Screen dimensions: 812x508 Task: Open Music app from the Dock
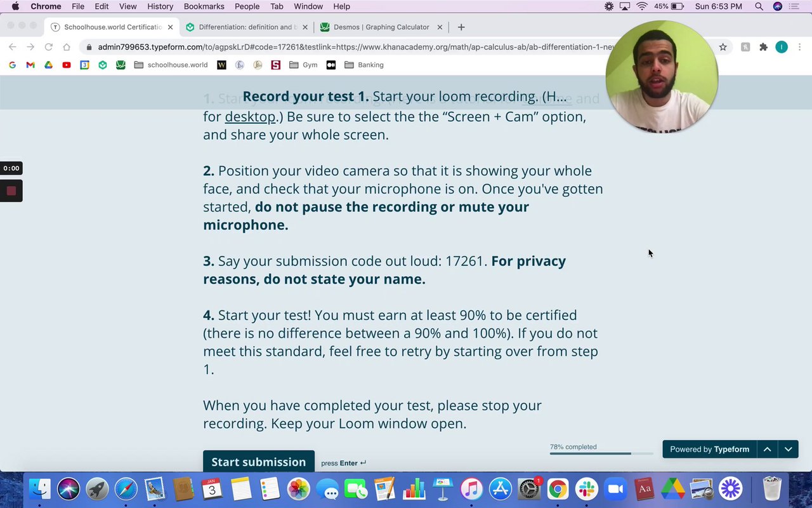[471, 489]
